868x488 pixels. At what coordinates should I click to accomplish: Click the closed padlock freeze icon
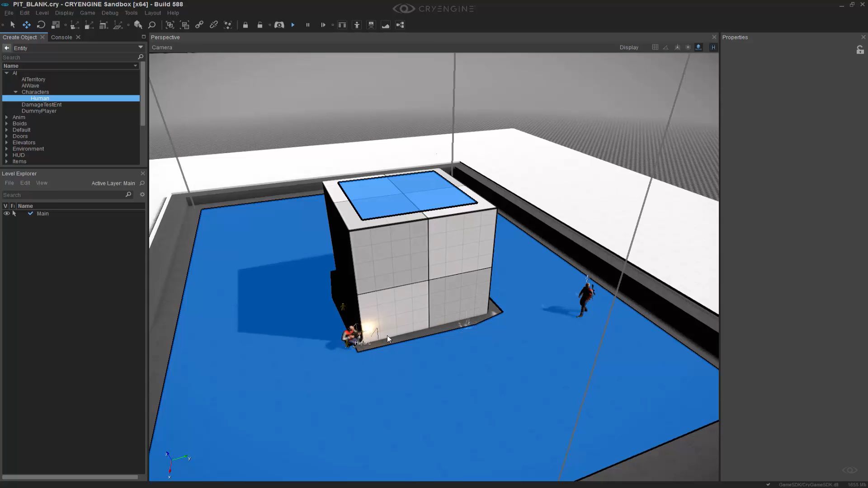(245, 25)
